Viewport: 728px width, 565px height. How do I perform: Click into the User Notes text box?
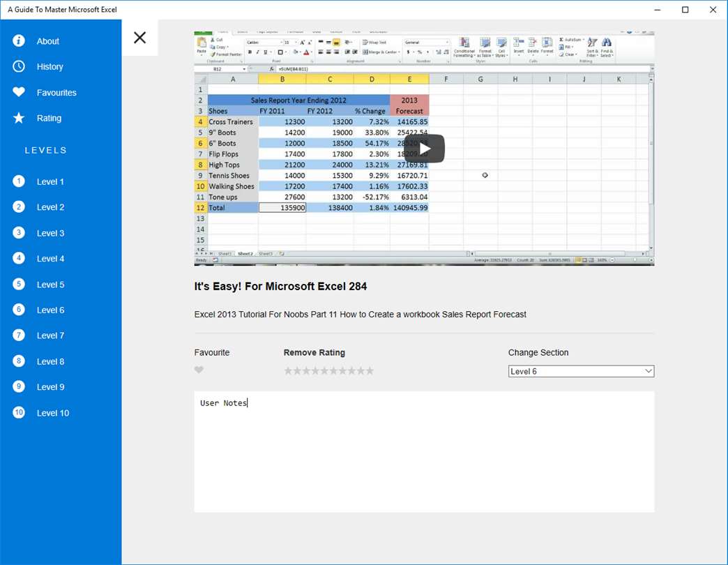425,452
